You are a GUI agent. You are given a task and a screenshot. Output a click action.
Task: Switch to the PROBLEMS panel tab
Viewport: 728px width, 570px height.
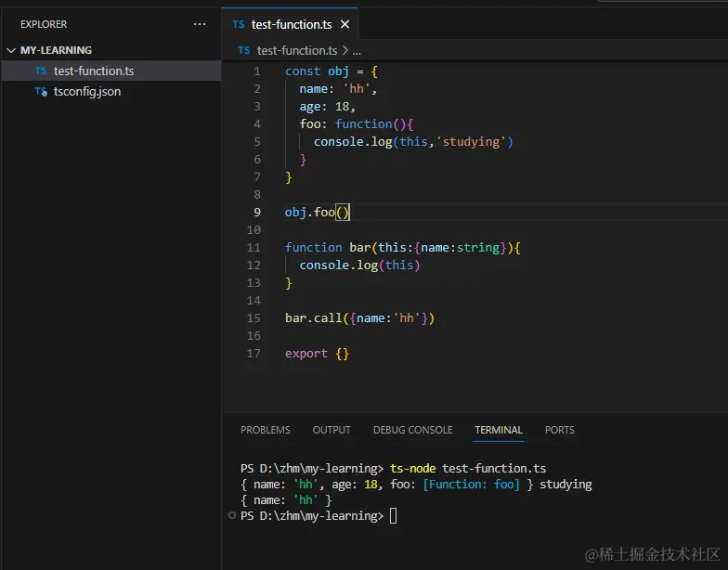pos(266,430)
